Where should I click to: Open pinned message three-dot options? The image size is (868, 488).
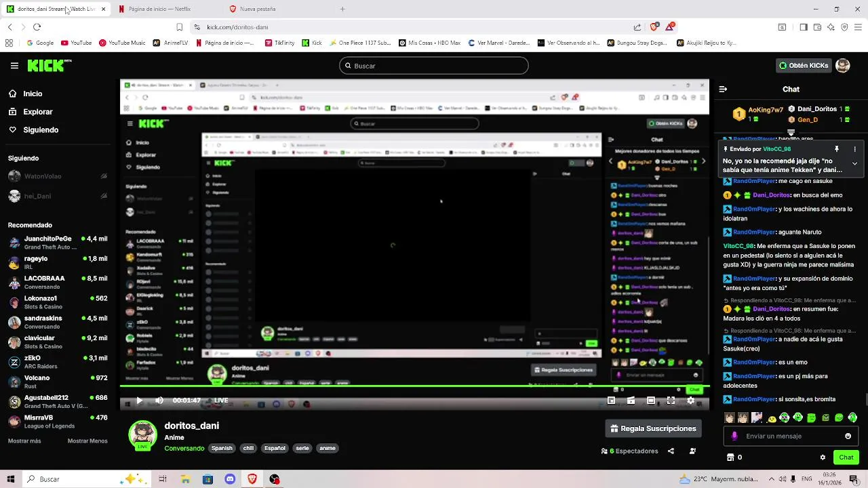click(x=854, y=149)
